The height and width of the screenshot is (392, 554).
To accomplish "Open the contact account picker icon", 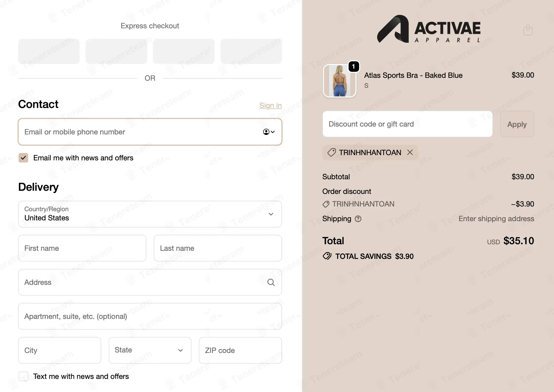I will (x=269, y=132).
